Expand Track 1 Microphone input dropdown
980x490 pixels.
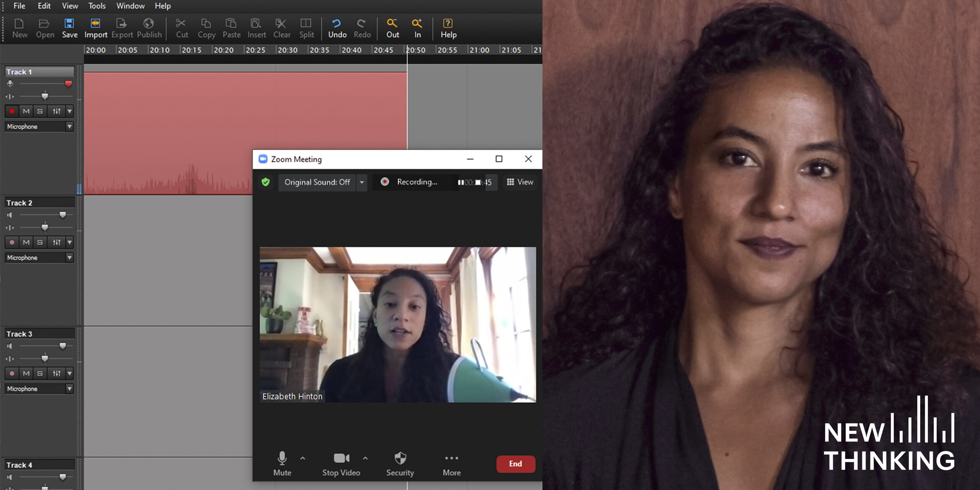coord(69,127)
